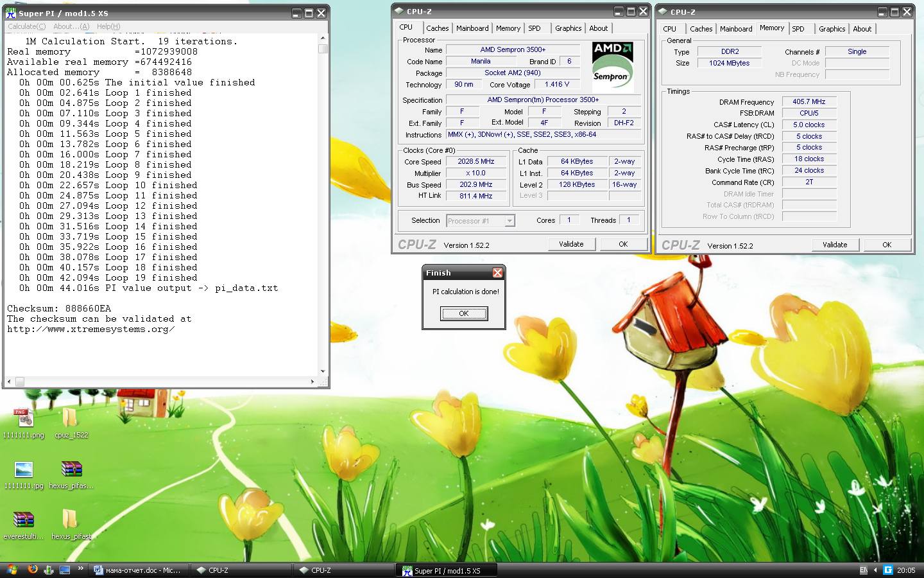Open the Help menu in Super PI
This screenshot has height=578, width=924.
[x=108, y=26]
